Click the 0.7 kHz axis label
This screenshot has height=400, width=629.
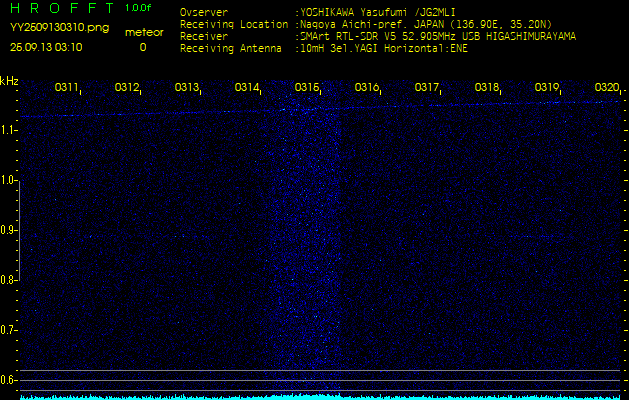(7, 330)
